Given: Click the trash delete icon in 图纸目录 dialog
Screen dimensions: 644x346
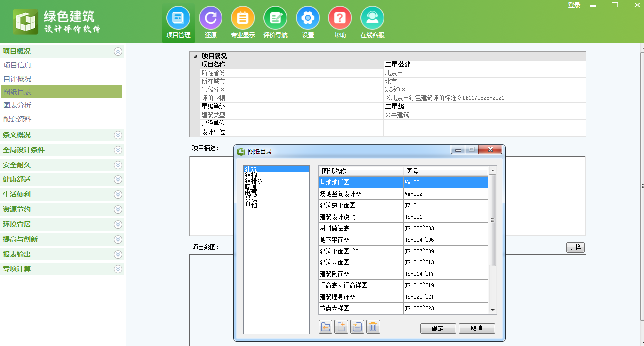Looking at the screenshot, I should click(373, 327).
